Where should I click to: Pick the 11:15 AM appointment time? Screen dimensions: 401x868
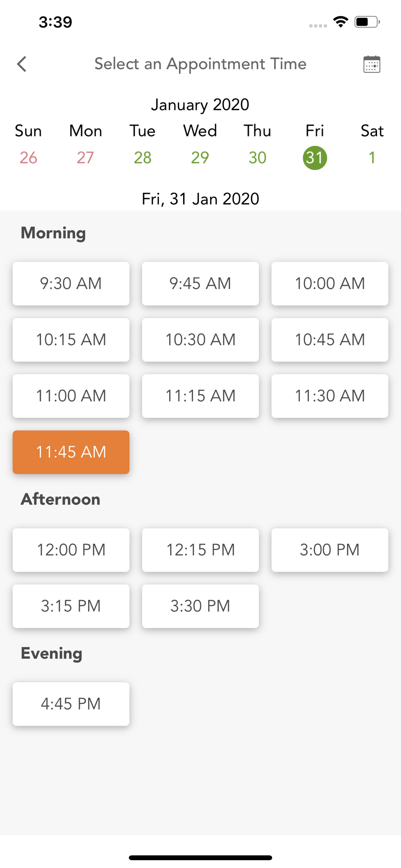pos(200,396)
